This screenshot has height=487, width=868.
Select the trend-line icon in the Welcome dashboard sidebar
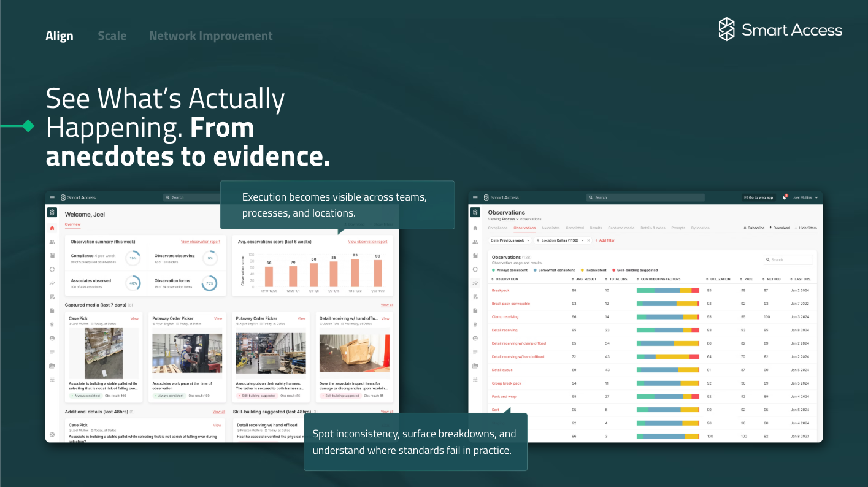click(52, 283)
